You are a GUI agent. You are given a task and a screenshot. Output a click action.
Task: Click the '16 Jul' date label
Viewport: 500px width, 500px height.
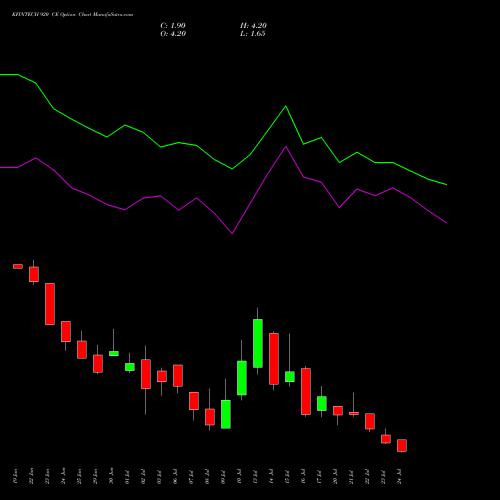coord(303,476)
